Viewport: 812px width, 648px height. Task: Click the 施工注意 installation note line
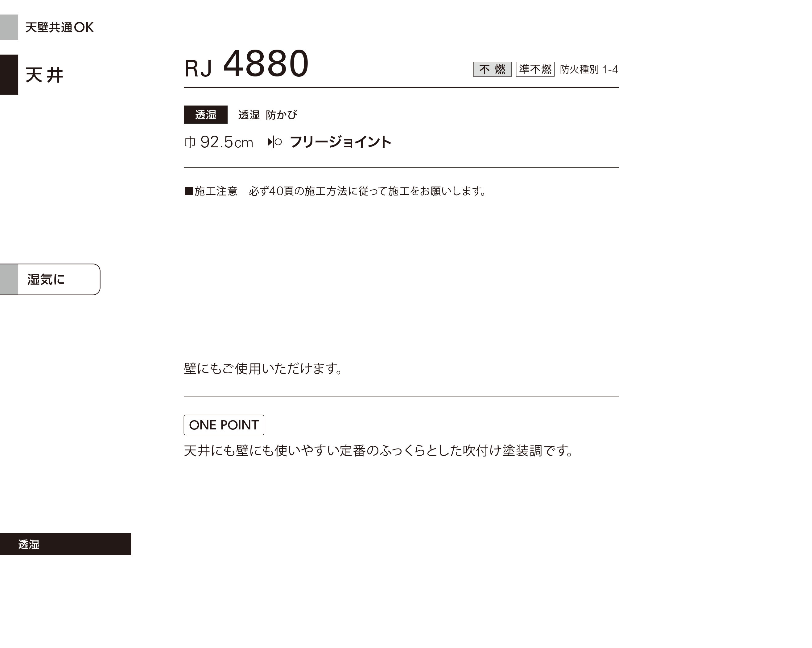tap(335, 191)
